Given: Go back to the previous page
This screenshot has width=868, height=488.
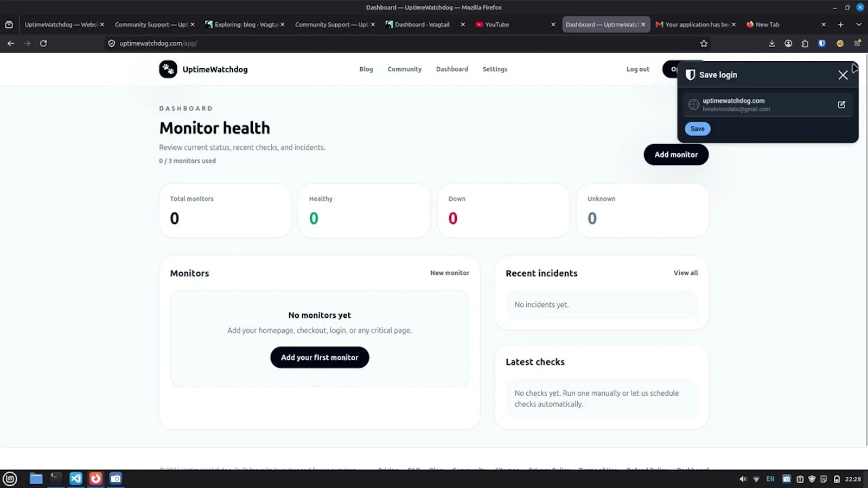Looking at the screenshot, I should click(11, 43).
